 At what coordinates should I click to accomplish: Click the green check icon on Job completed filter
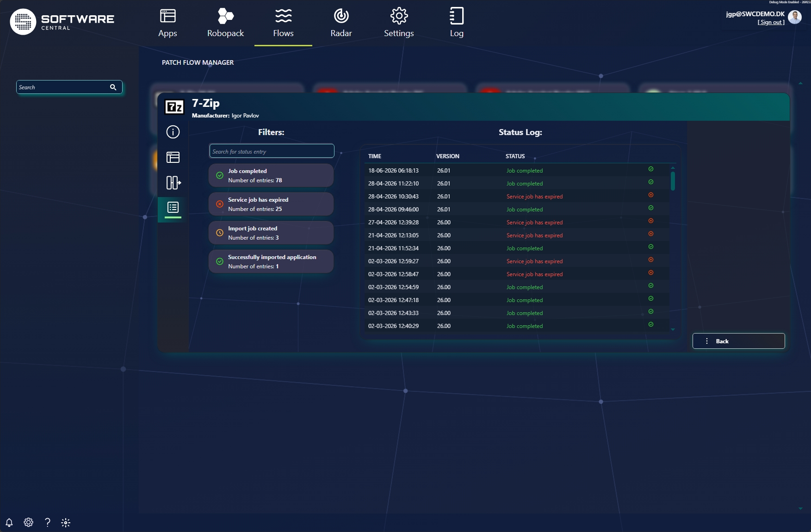220,175
